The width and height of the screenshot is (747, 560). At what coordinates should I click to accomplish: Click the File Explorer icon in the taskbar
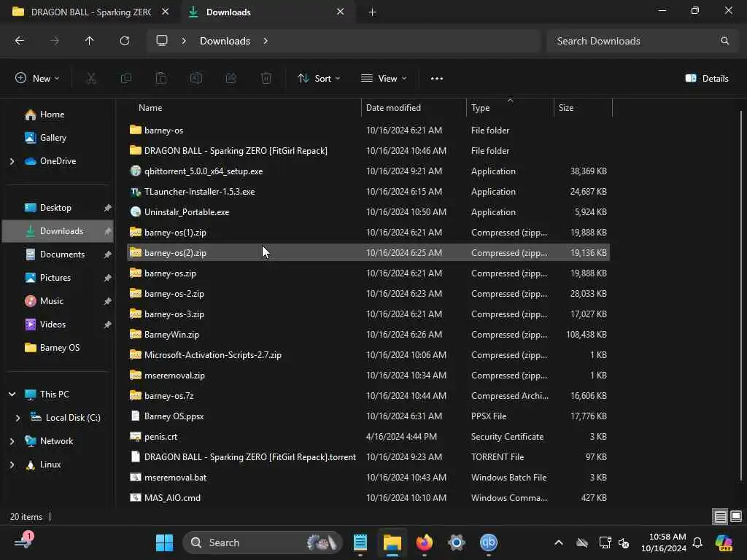[392, 542]
